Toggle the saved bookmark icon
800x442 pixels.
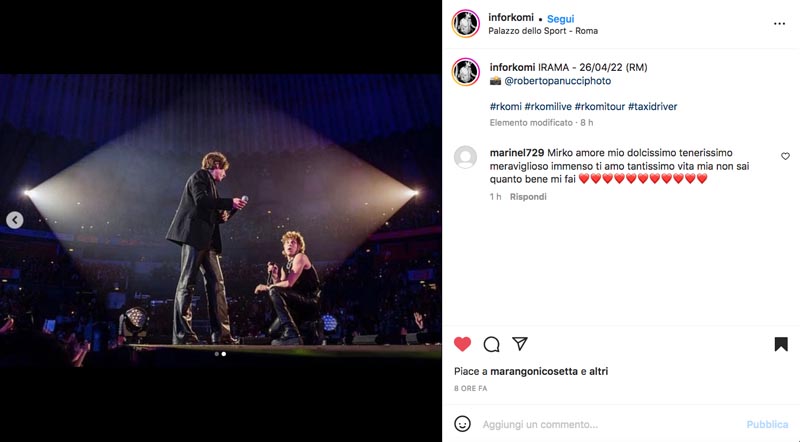[781, 345]
